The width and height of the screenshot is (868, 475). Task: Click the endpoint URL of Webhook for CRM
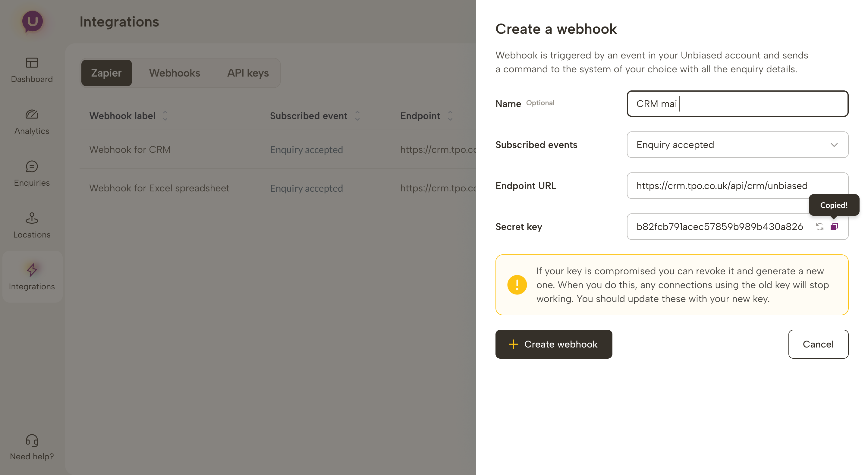438,149
